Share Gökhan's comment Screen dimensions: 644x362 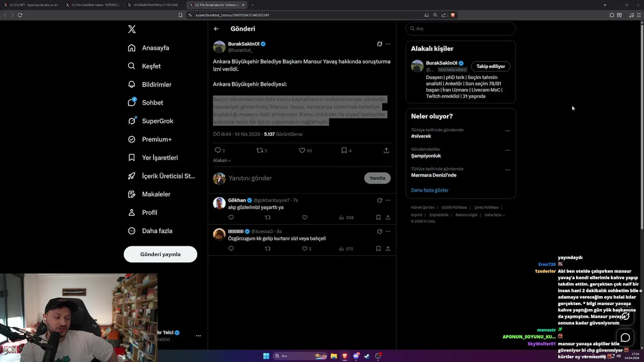click(x=388, y=217)
